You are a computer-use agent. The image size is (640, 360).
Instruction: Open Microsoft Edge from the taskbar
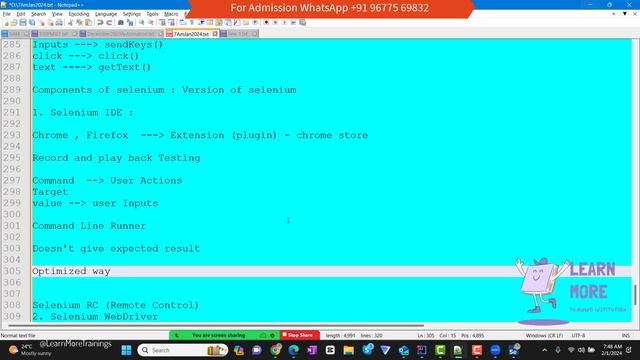(x=293, y=350)
